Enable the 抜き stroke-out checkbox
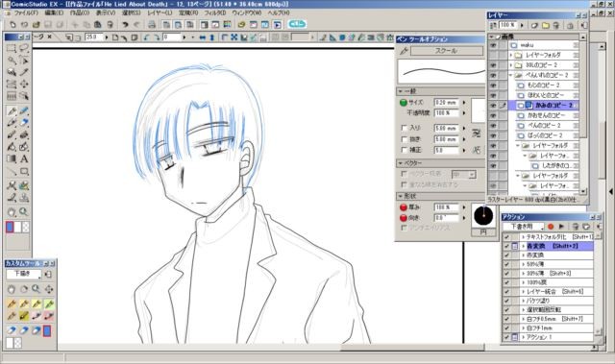 404,139
